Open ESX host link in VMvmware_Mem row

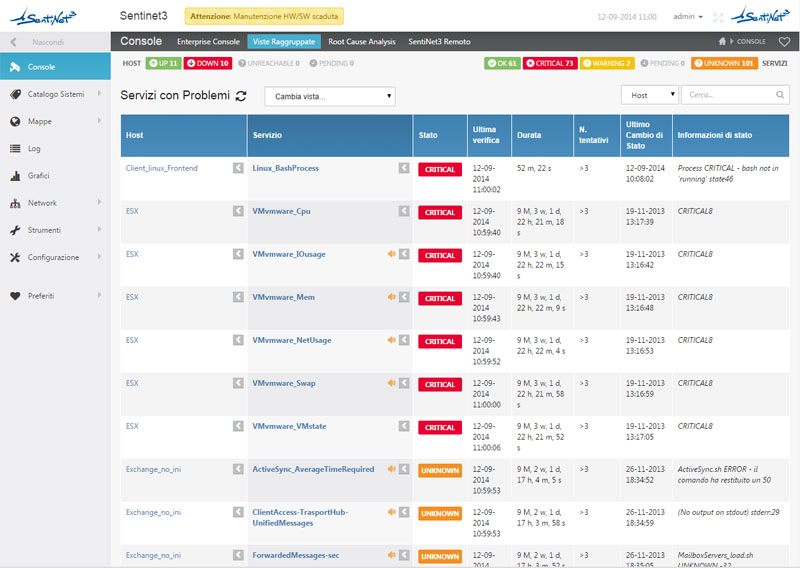132,297
